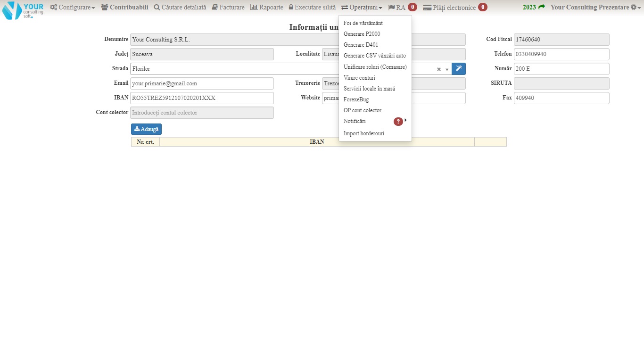Click the green year 2023 arrow icon
Screen dimensions: 644x362
pyautogui.click(x=541, y=7)
